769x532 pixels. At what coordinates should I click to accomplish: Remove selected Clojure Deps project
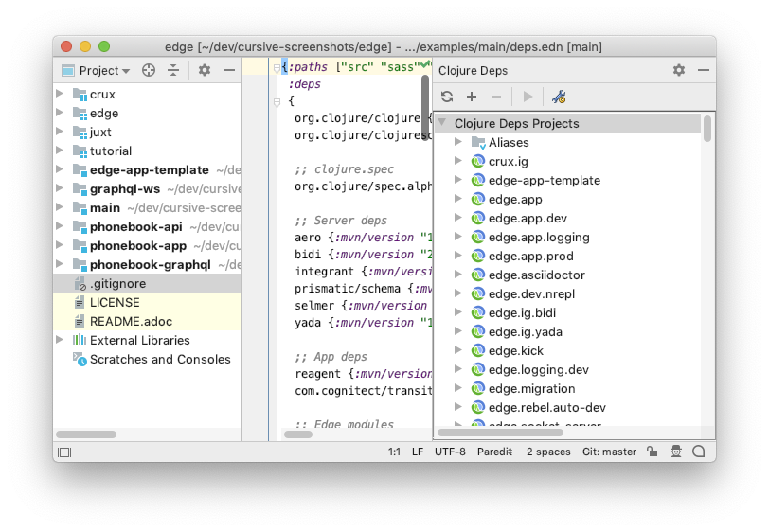point(496,97)
